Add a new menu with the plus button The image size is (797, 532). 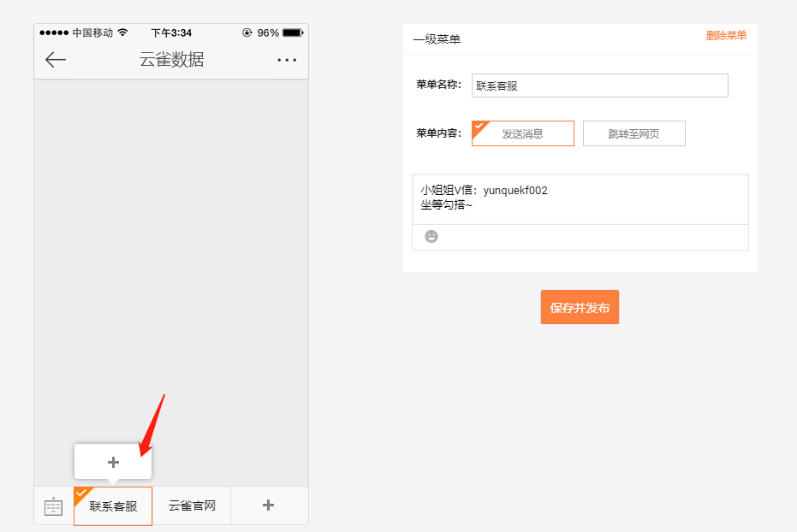point(269,506)
